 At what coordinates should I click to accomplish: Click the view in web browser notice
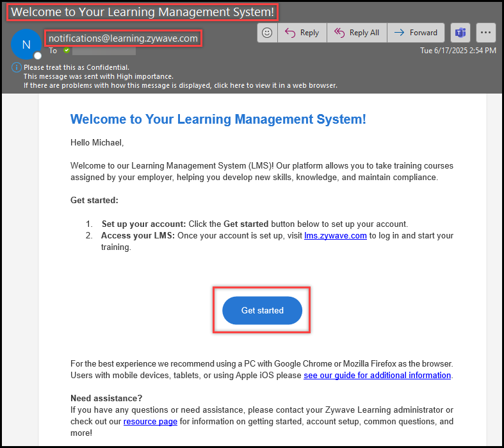tap(181, 85)
